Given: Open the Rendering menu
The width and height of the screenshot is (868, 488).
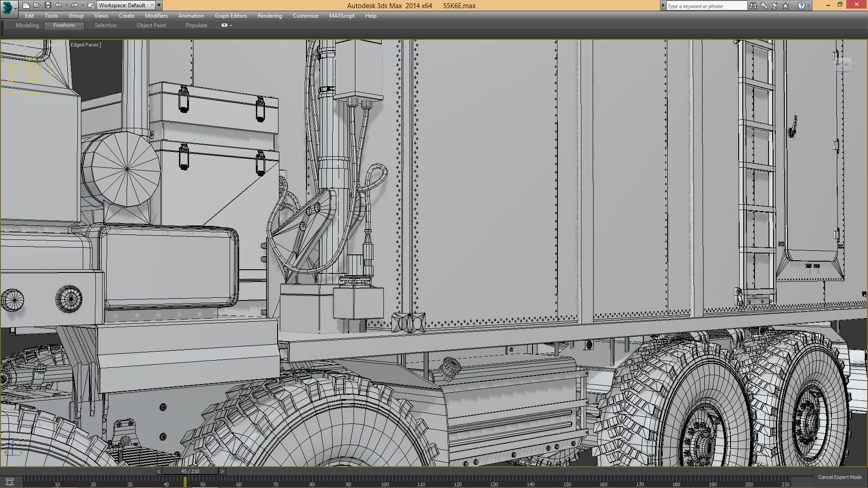Looking at the screenshot, I should (269, 16).
